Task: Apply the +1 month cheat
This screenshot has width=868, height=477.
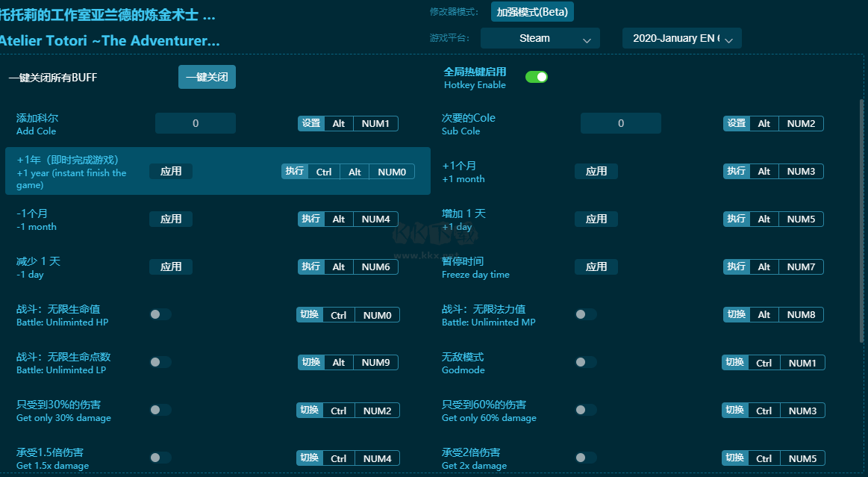Action: point(596,172)
